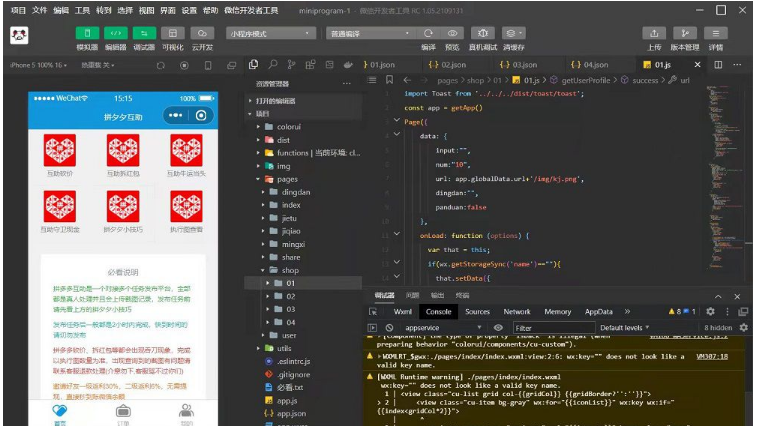This screenshot has height=426, width=758.
Task: Select the Network tab in debugger
Action: coord(517,312)
